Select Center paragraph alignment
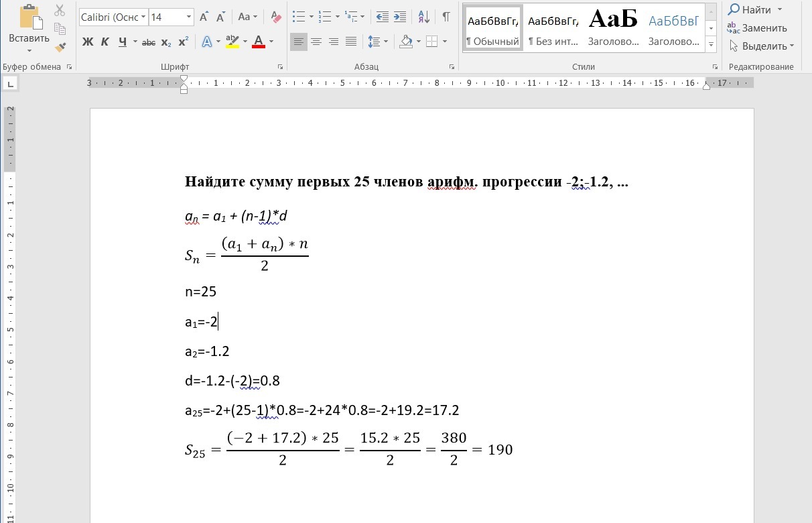 [316, 42]
